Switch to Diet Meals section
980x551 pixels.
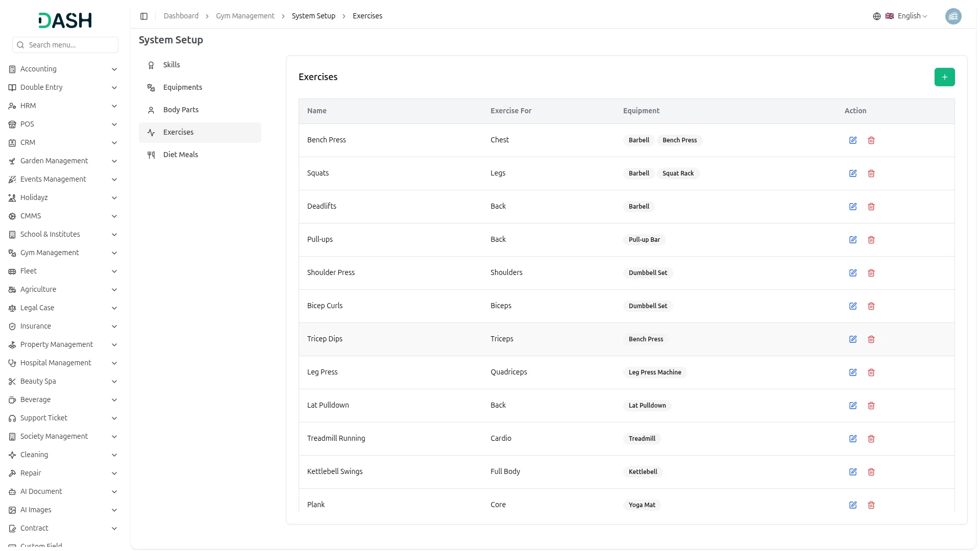click(180, 155)
